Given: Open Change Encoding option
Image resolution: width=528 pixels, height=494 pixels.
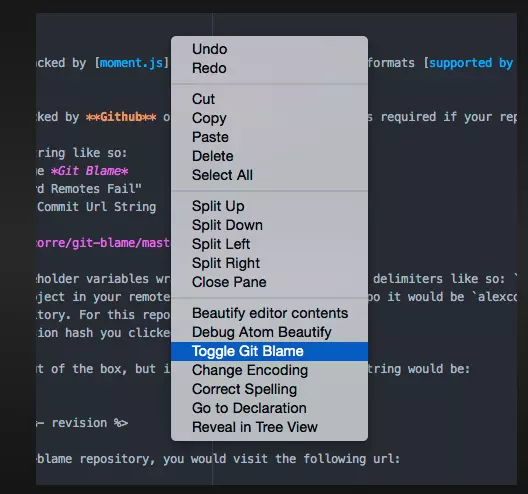Looking at the screenshot, I should point(269,370).
